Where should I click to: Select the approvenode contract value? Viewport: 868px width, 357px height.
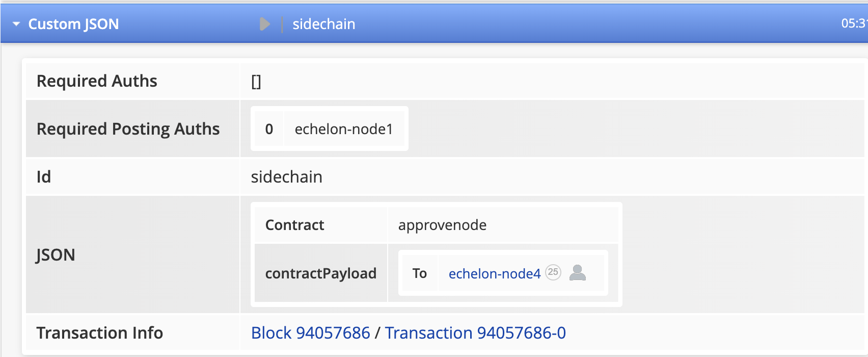[x=442, y=225]
